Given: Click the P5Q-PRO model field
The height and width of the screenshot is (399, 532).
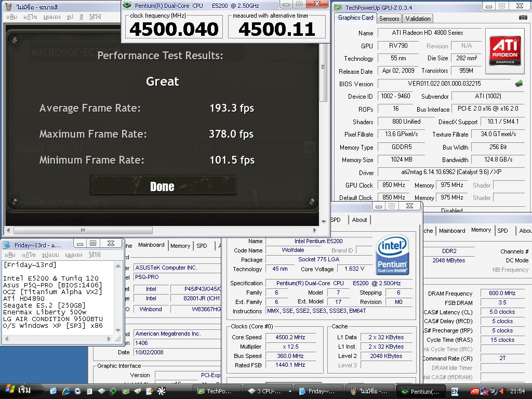Looking at the screenshot, I should click(177, 277).
